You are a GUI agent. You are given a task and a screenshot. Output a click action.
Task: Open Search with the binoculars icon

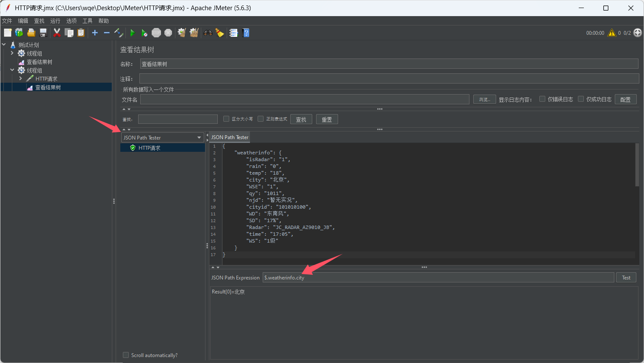[208, 33]
